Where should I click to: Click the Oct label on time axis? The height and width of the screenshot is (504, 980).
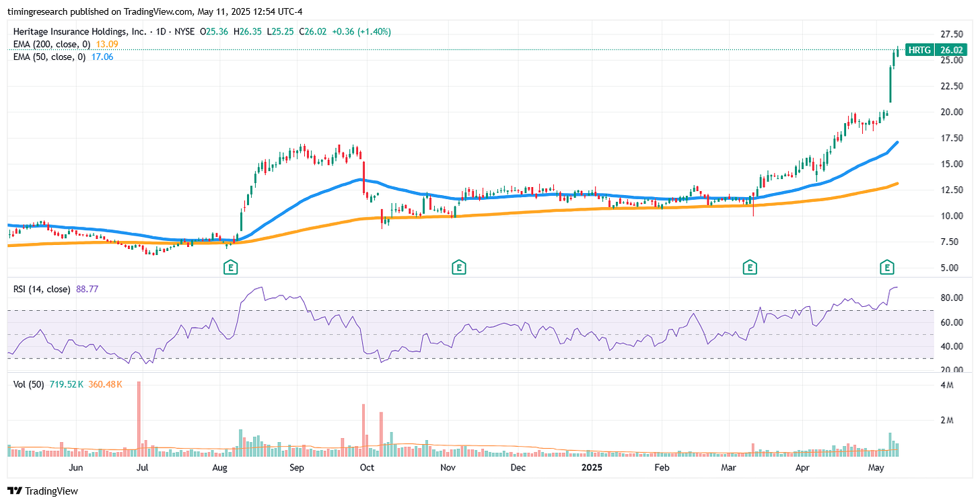(367, 467)
